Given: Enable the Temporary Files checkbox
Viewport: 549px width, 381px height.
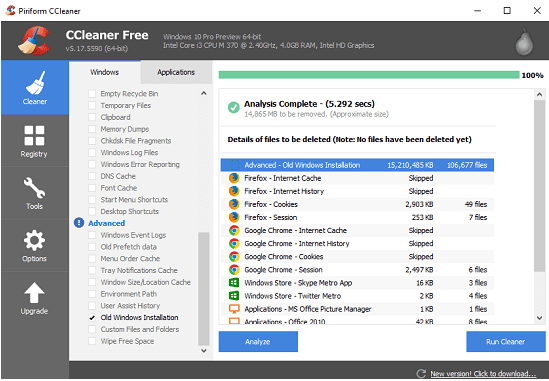Looking at the screenshot, I should tap(92, 105).
